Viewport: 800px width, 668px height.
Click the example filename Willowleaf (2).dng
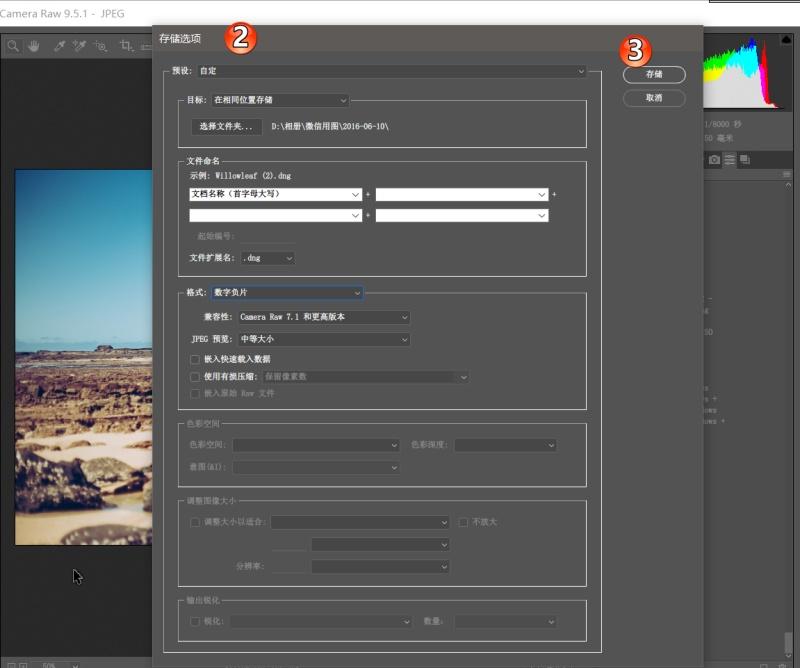tap(253, 176)
